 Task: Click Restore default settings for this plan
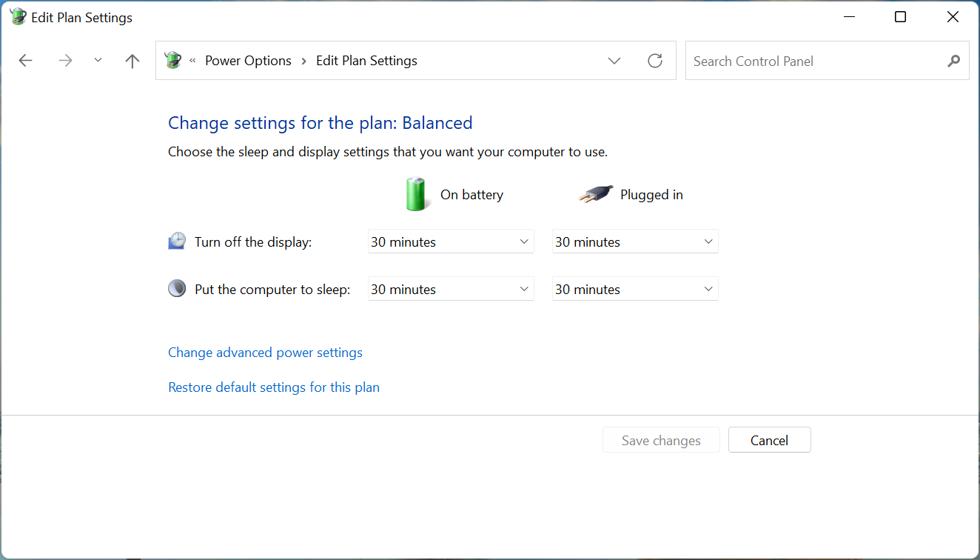tap(274, 387)
